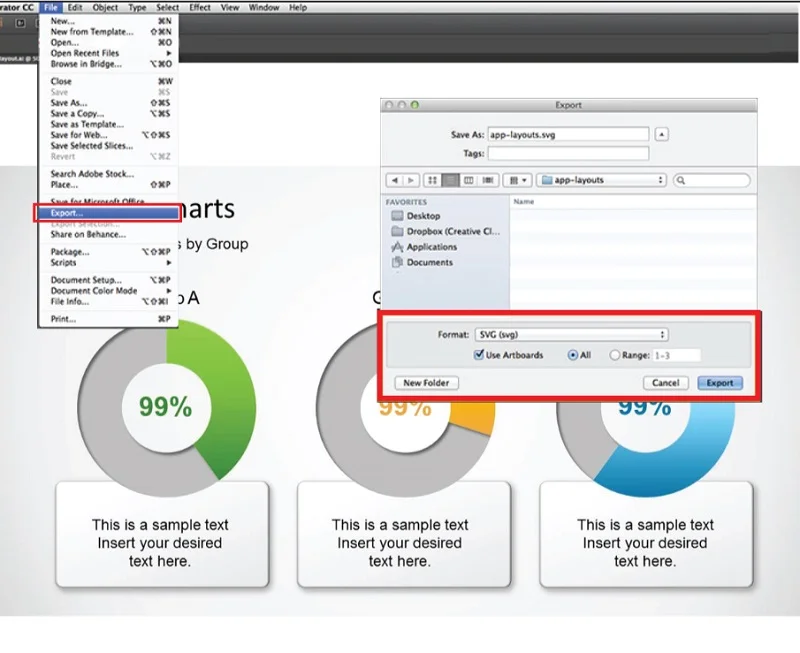800x653 pixels.
Task: Click the green zoom button on Export window
Action: (415, 105)
